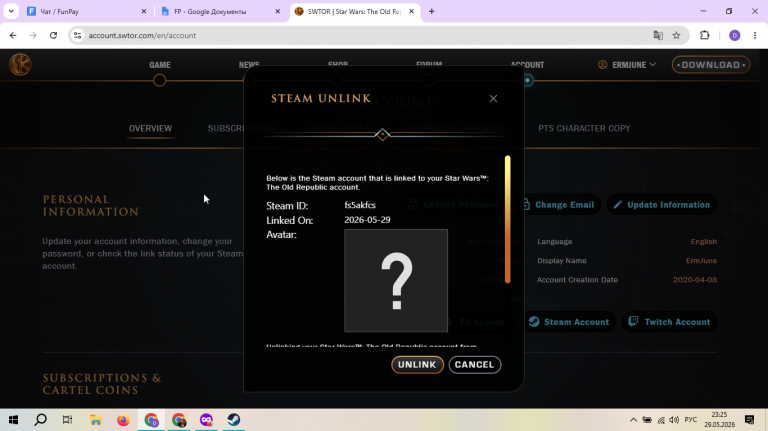The width and height of the screenshot is (768, 431).
Task: Bookmark this page with the star icon
Action: [x=676, y=35]
